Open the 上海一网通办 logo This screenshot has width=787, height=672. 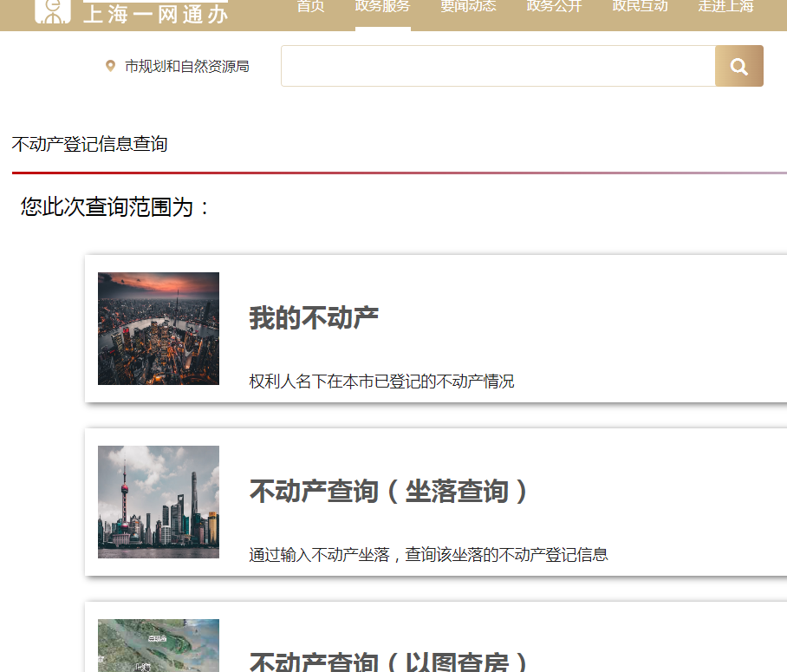pos(132,12)
